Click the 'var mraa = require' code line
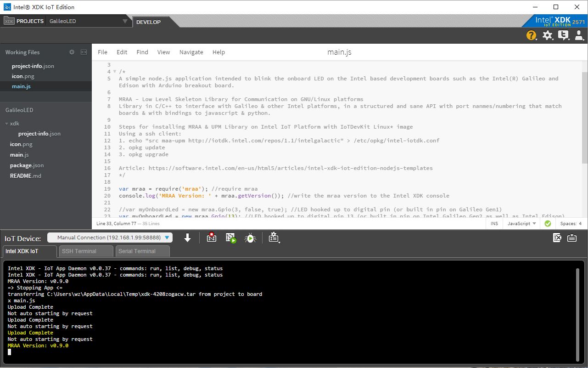Screen dimensions: 588x368 188,189
